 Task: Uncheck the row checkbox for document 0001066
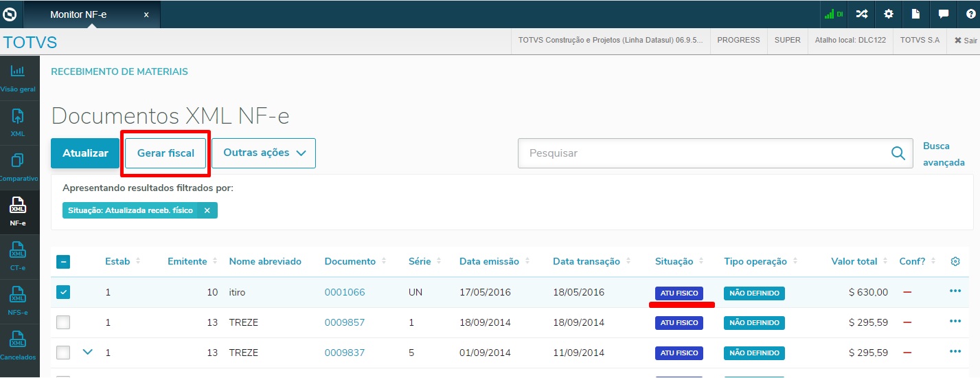[x=63, y=292]
